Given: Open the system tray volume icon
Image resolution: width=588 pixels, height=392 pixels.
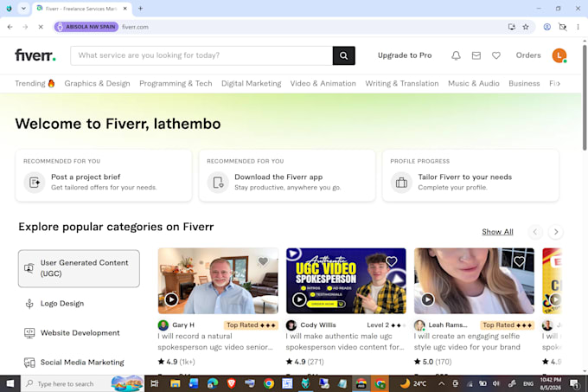Looking at the screenshot, I should pyautogui.click(x=496, y=383).
